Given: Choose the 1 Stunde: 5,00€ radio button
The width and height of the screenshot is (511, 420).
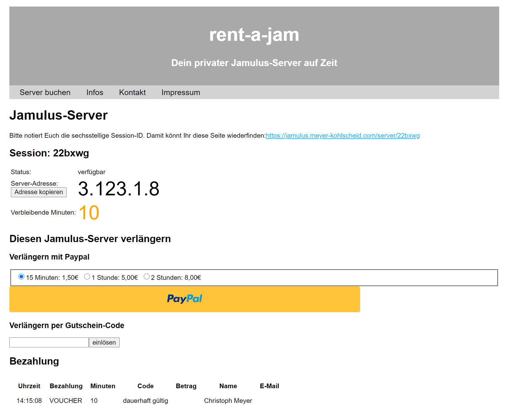Looking at the screenshot, I should point(87,277).
